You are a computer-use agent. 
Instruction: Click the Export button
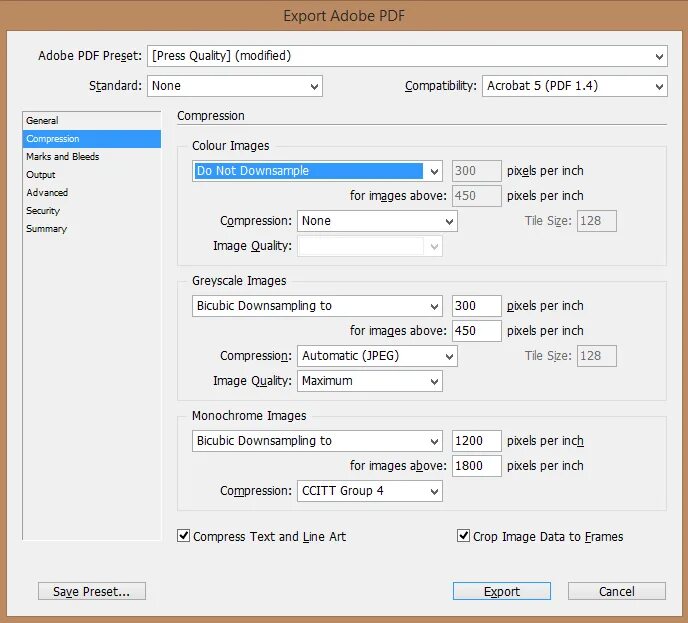click(x=502, y=591)
